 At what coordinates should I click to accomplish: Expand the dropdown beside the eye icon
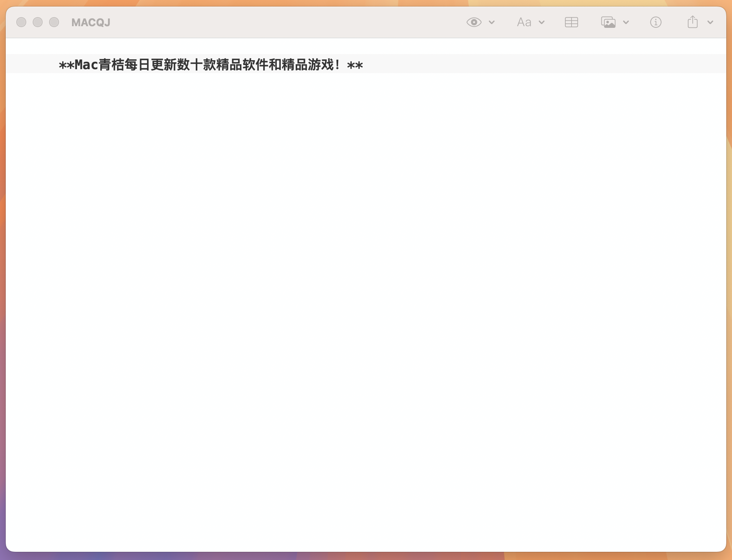(491, 23)
